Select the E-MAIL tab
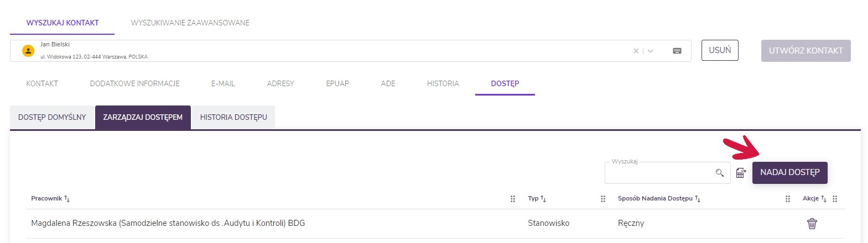Viewport: 868px width, 243px height. point(223,83)
